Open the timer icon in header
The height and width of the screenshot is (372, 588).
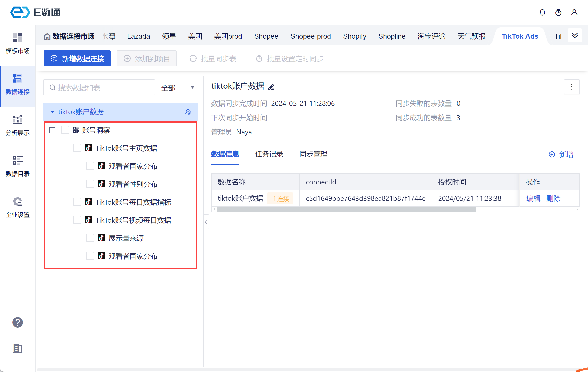pyautogui.click(x=558, y=12)
